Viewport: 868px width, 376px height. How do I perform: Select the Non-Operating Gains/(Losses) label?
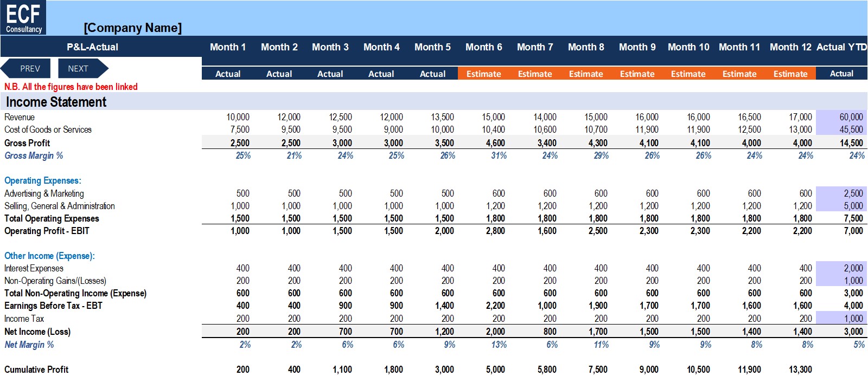click(55, 281)
